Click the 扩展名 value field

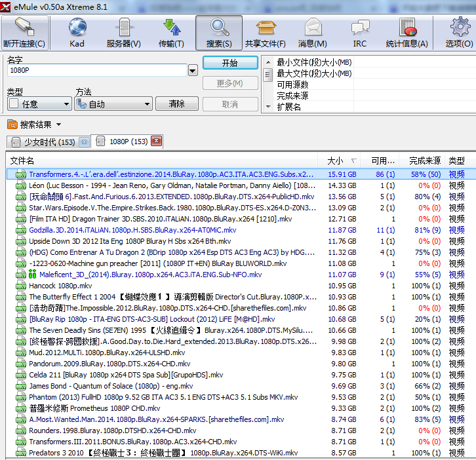pyautogui.click(x=414, y=107)
